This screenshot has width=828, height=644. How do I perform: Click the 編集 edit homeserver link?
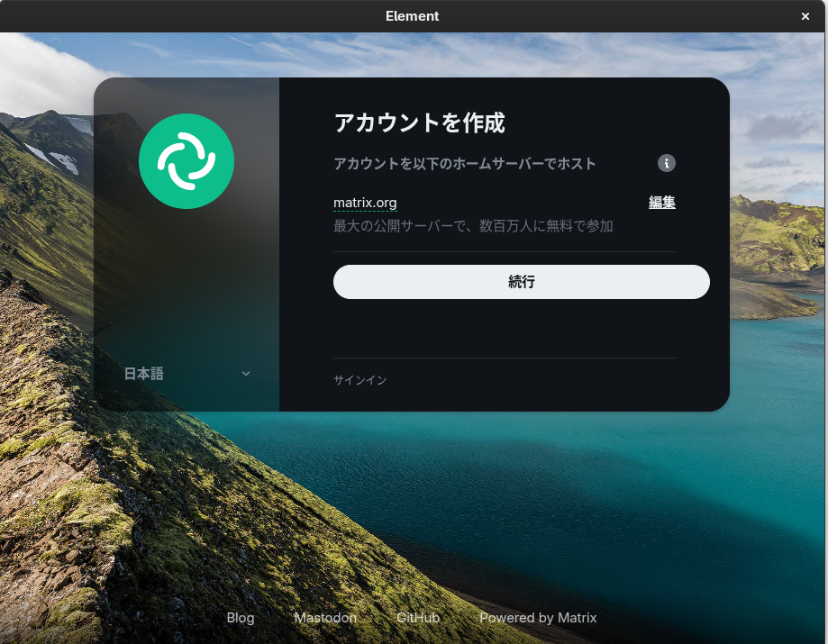coord(661,202)
